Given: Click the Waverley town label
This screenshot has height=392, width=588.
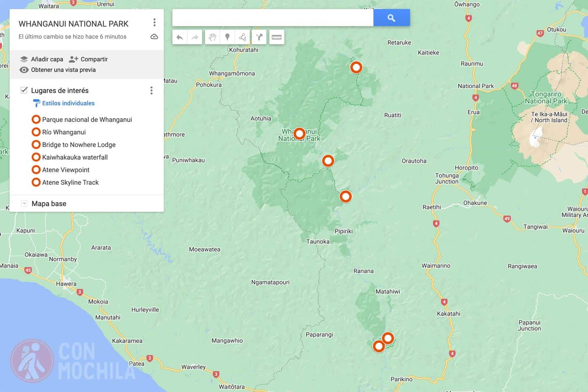Looking at the screenshot, I should point(194,367).
